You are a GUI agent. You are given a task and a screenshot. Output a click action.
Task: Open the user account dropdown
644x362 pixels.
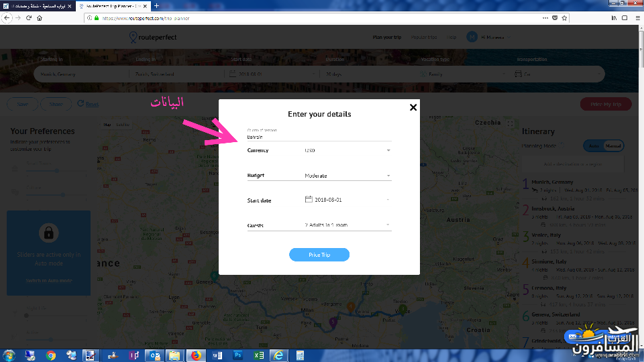(489, 38)
